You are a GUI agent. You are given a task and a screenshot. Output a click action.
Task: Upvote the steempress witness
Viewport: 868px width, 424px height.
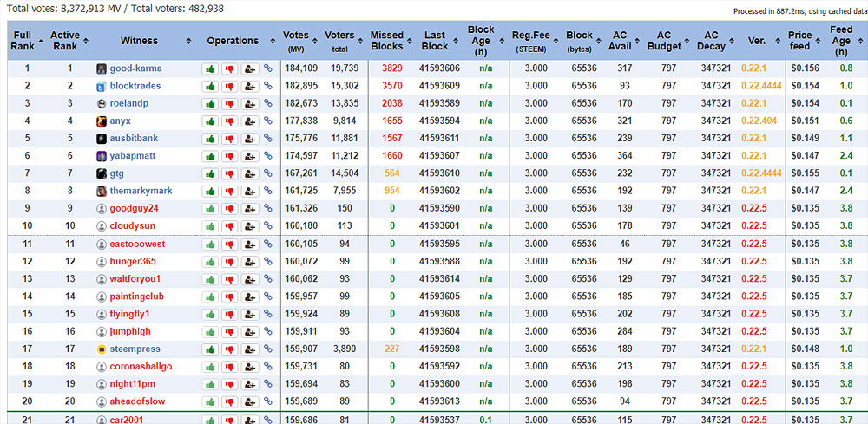pos(210,349)
